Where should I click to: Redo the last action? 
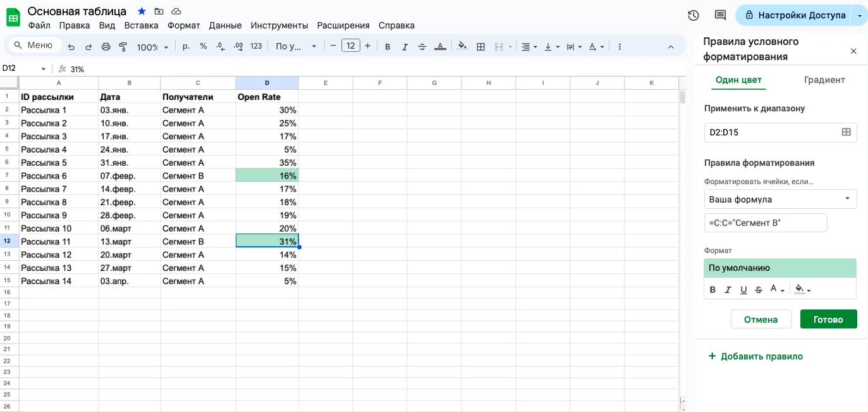point(89,46)
